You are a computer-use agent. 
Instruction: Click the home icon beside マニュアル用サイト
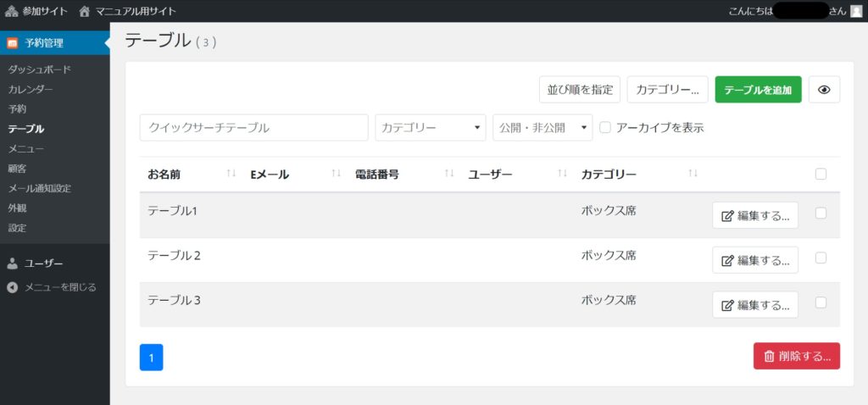coord(84,11)
